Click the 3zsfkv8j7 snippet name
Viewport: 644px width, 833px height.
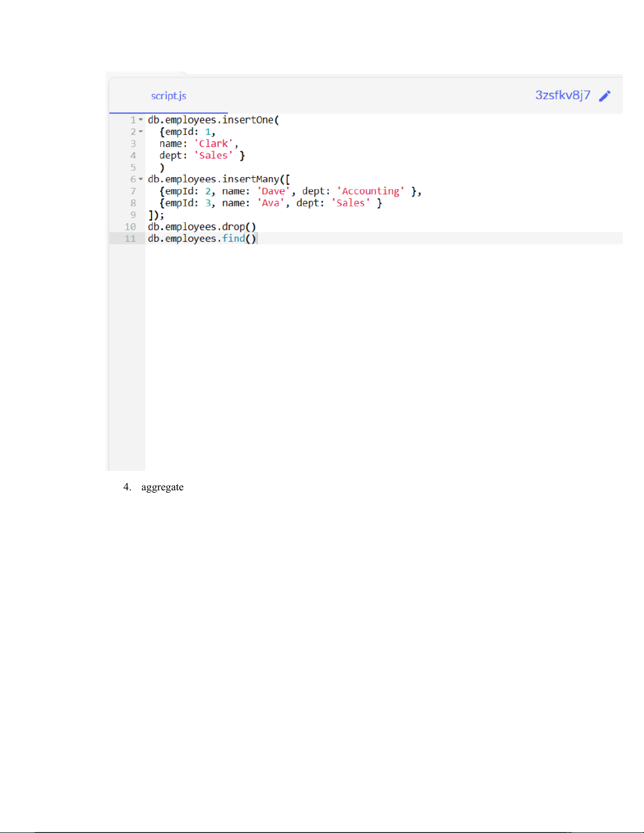coord(562,95)
